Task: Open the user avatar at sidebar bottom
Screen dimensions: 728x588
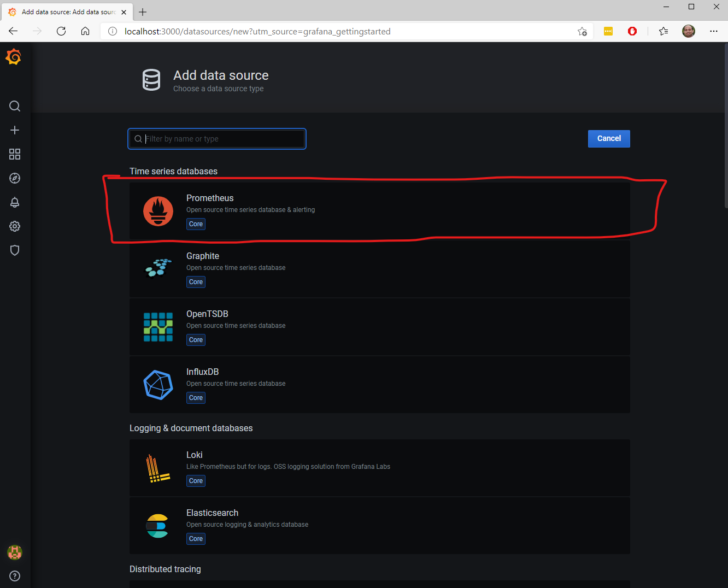Action: [x=15, y=552]
